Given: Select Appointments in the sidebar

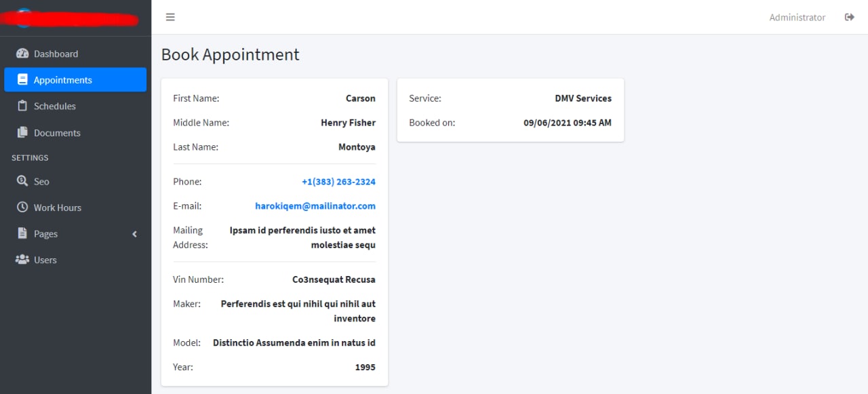Looking at the screenshot, I should (x=75, y=79).
